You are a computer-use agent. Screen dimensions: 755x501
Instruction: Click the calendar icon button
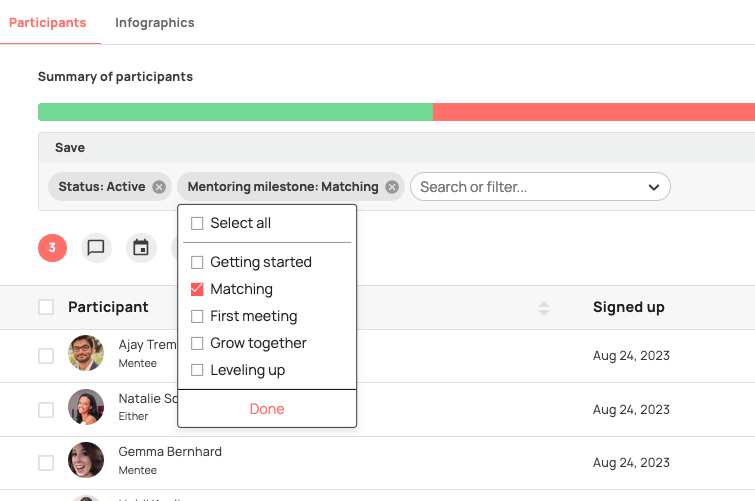click(141, 247)
